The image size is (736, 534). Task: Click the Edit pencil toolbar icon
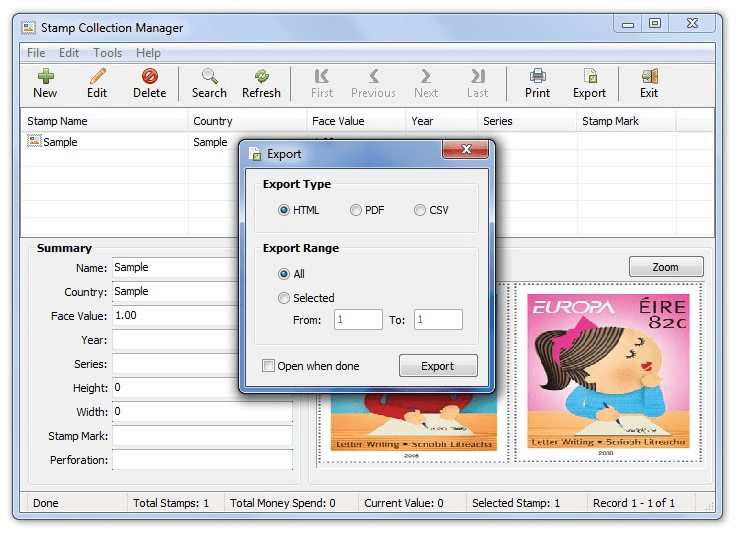(97, 76)
